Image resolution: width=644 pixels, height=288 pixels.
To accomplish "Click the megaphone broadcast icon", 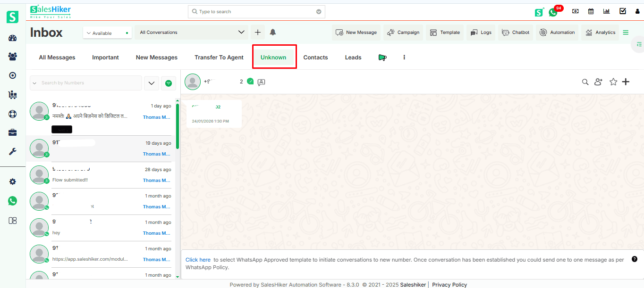I will click(382, 58).
